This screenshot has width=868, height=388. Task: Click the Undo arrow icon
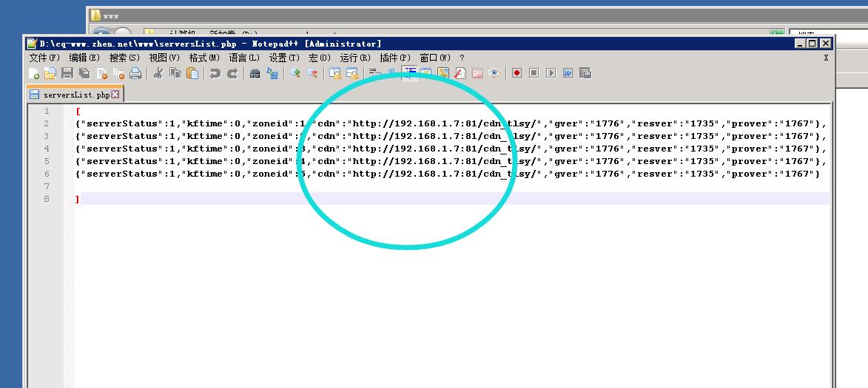pyautogui.click(x=215, y=73)
